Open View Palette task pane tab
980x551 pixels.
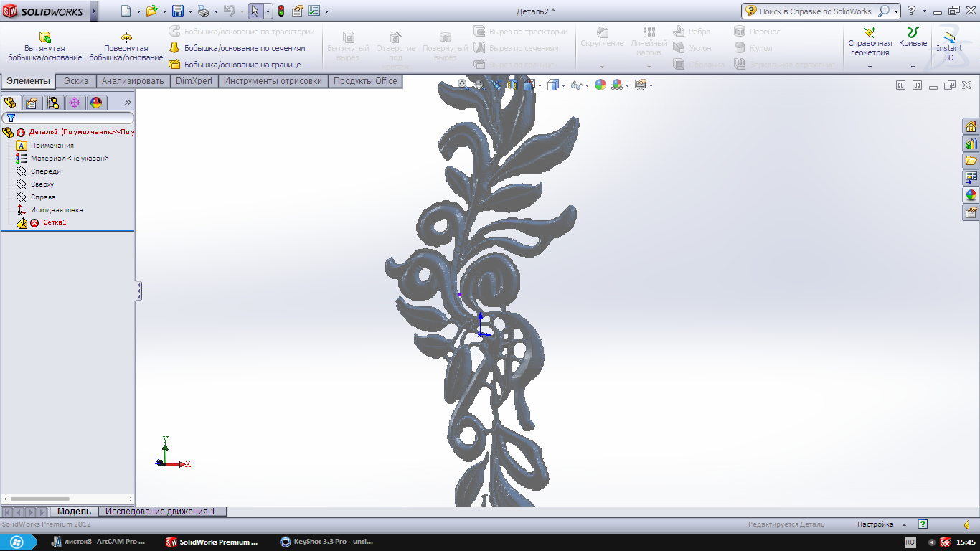[971, 178]
